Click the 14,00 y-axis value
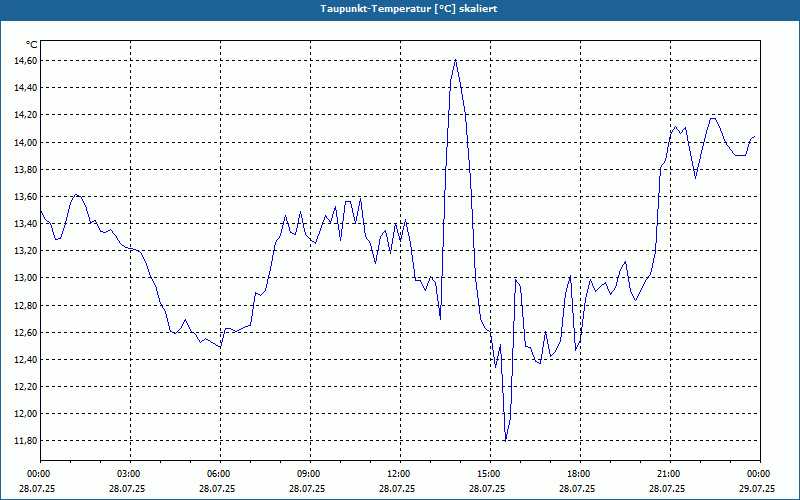The height and width of the screenshot is (500, 800). point(27,142)
